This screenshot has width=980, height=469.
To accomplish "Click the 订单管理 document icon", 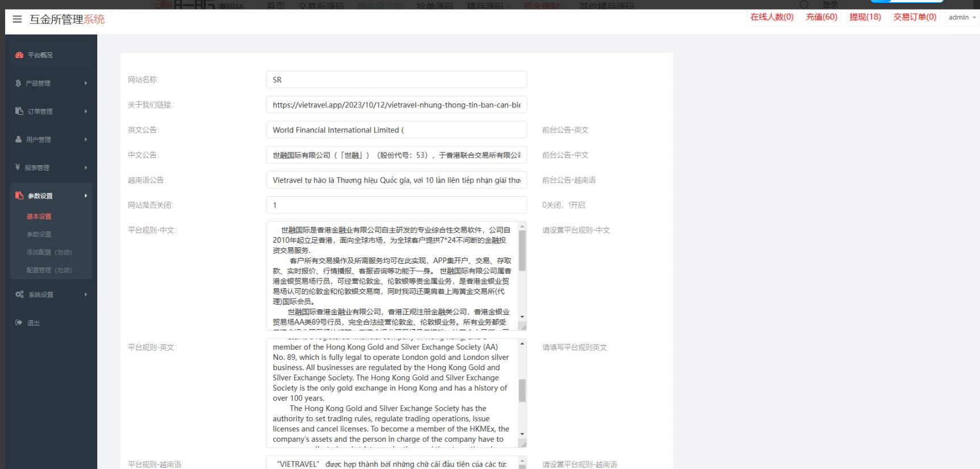I will (x=19, y=111).
